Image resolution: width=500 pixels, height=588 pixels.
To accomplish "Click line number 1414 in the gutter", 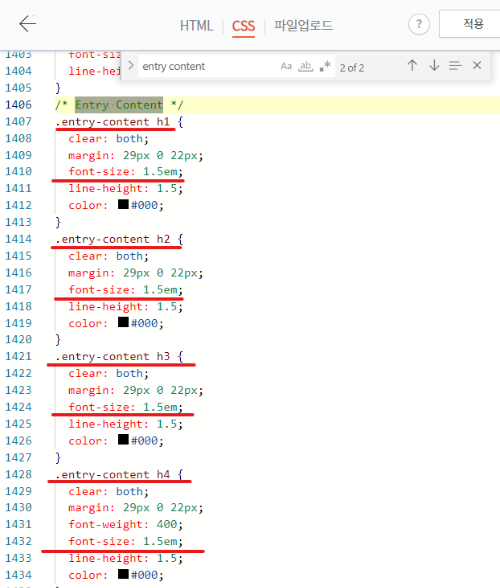I will pyautogui.click(x=18, y=239).
